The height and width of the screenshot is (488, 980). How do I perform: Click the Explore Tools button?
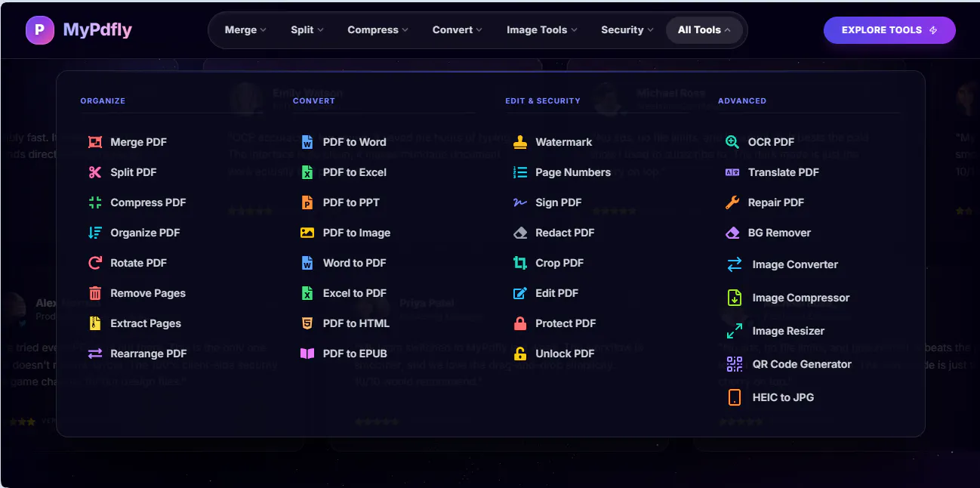tap(889, 30)
